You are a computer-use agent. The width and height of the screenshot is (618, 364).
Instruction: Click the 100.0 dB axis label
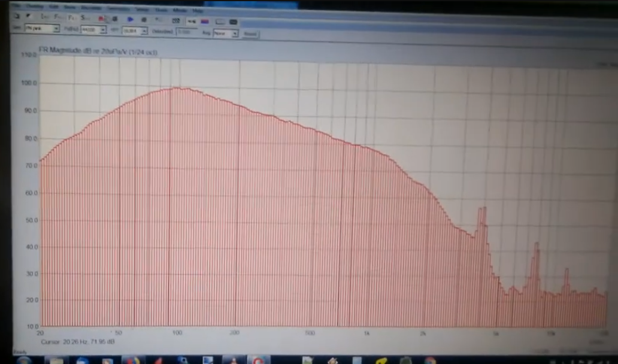pyautogui.click(x=29, y=83)
